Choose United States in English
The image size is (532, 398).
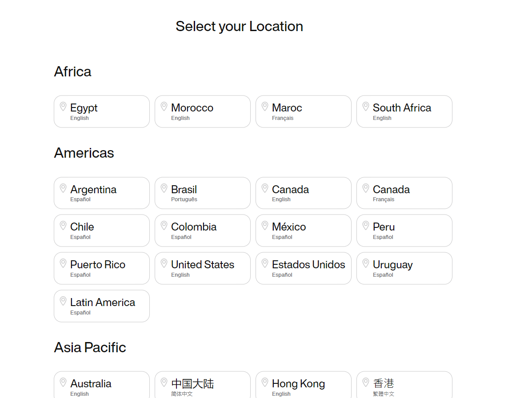tap(202, 268)
